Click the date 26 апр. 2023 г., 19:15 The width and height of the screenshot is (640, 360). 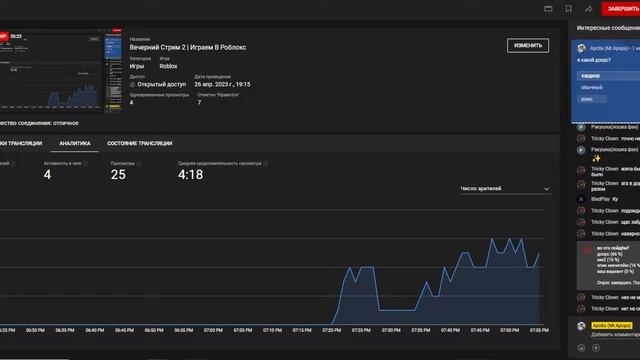coord(222,84)
